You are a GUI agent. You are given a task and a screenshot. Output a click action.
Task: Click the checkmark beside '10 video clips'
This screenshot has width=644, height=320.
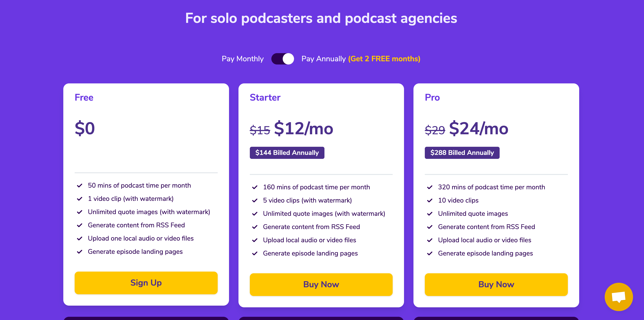[430, 200]
